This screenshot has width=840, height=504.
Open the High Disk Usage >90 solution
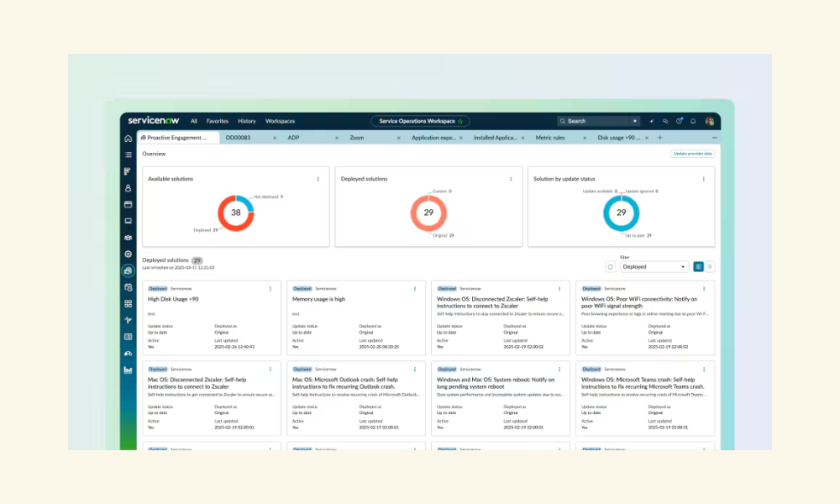click(x=173, y=299)
